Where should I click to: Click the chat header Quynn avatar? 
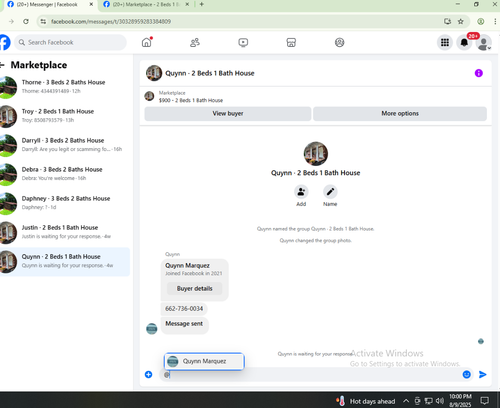(154, 73)
